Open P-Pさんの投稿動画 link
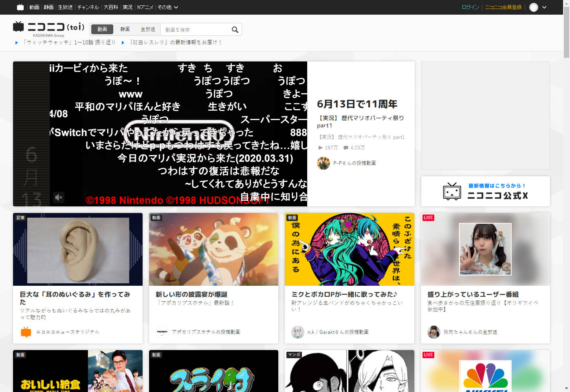 click(354, 163)
